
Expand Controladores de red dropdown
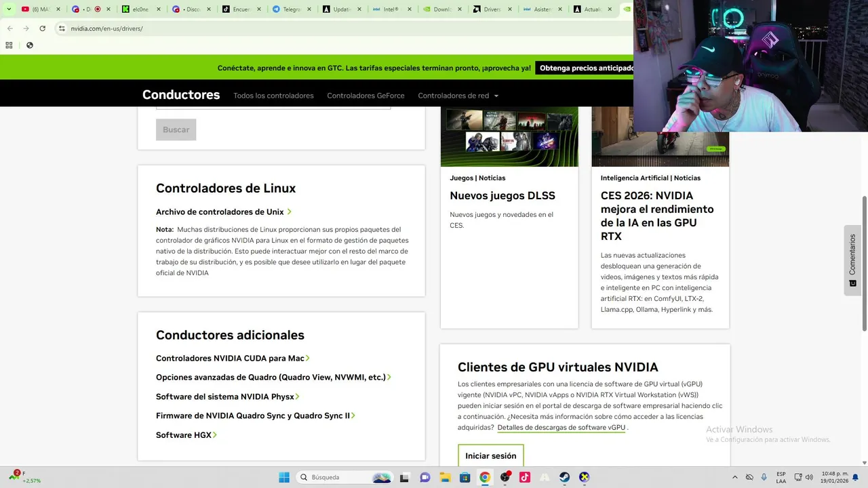tap(458, 96)
